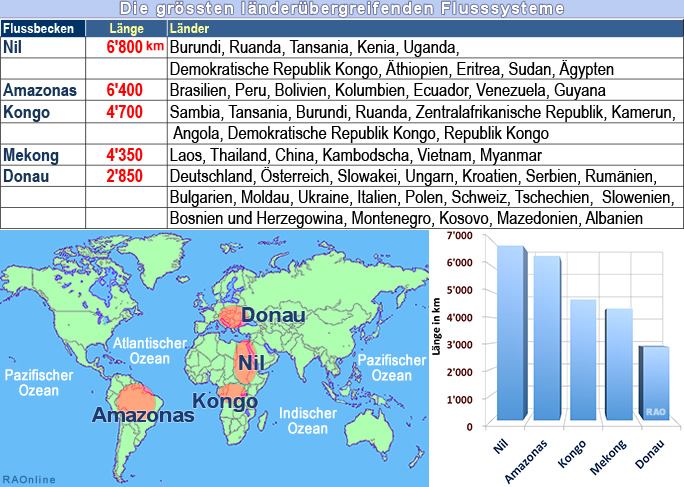The height and width of the screenshot is (487, 684).
Task: Click the 'Kongo' table cell
Action: (43, 112)
